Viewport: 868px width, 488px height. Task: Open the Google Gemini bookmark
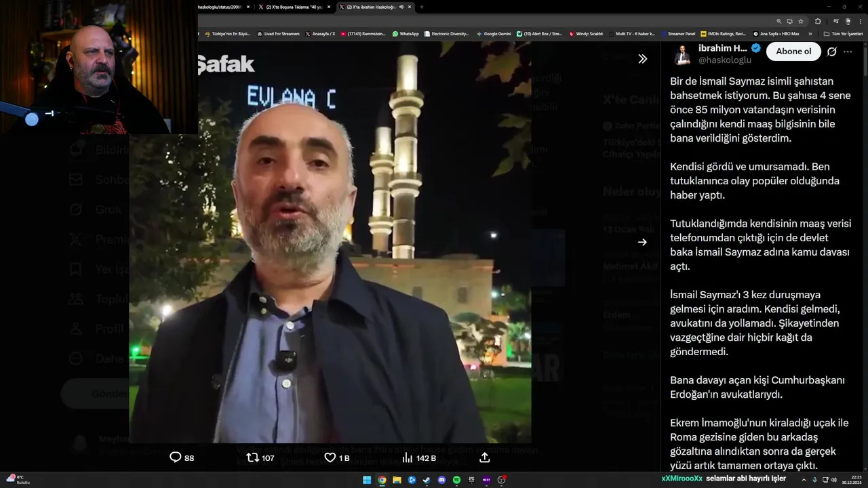[x=494, y=33]
